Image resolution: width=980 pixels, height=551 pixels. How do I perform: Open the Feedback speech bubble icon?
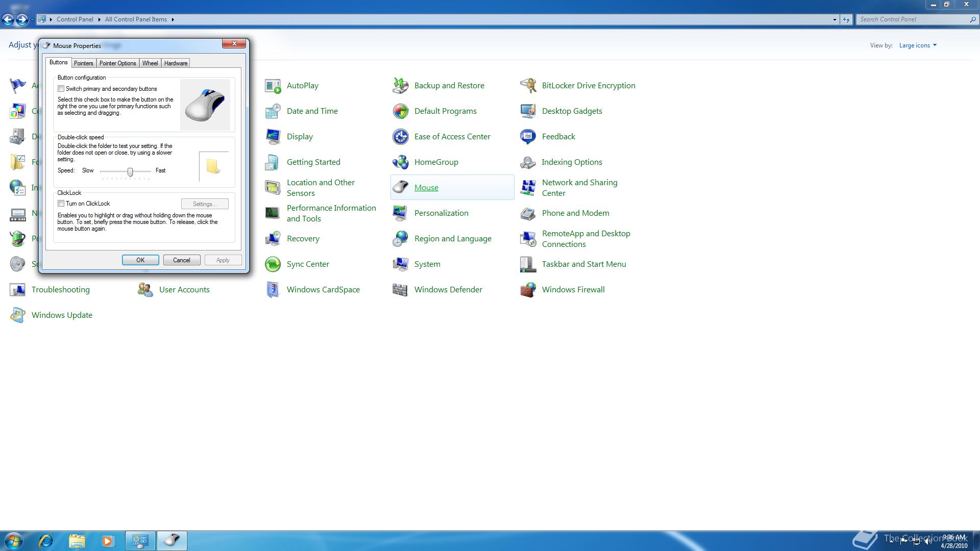click(x=528, y=137)
